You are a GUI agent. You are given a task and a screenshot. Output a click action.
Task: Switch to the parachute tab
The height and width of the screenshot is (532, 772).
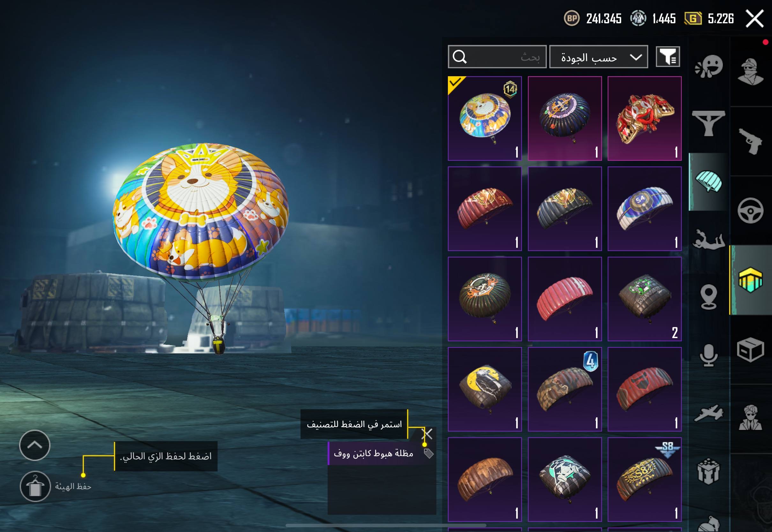(x=709, y=182)
